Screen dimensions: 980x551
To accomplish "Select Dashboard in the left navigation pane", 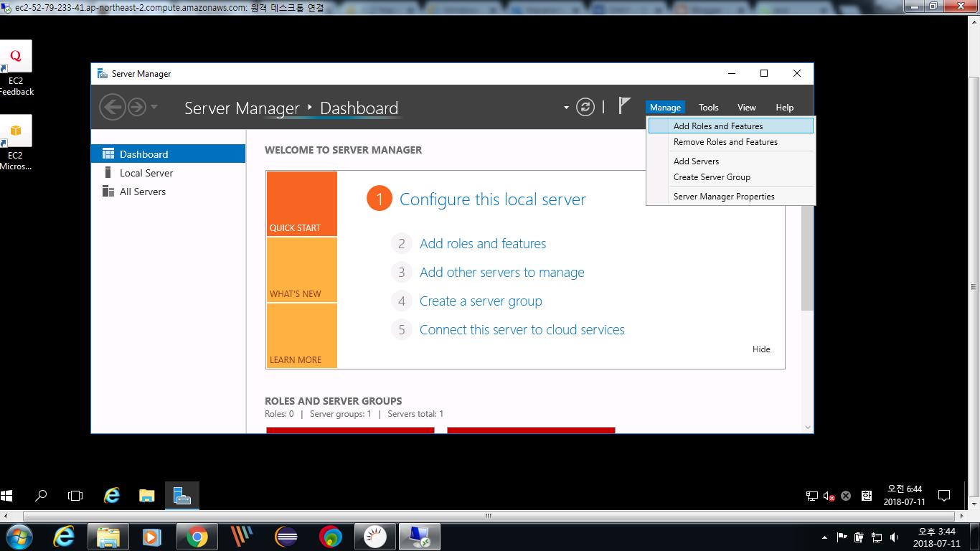I will pos(169,154).
